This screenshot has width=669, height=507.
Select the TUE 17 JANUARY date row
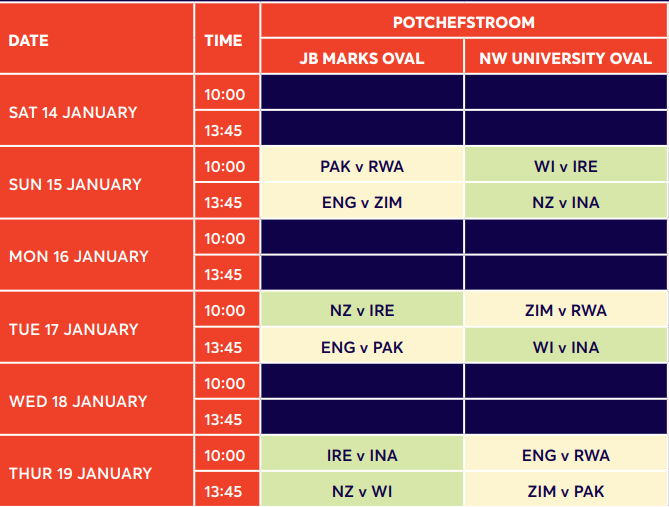[x=96, y=327]
